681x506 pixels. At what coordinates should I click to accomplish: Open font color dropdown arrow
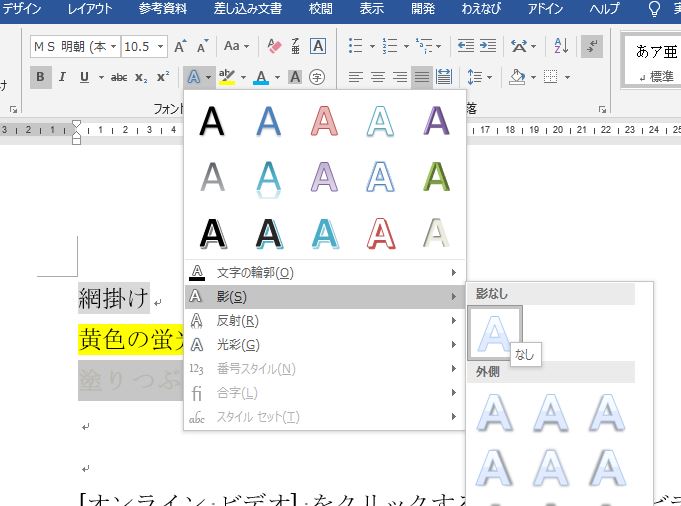(278, 78)
